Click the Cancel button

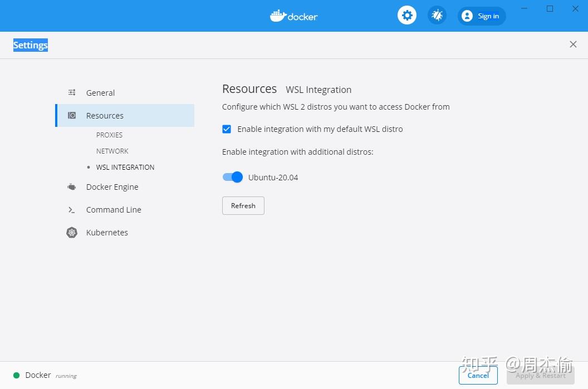pos(478,375)
